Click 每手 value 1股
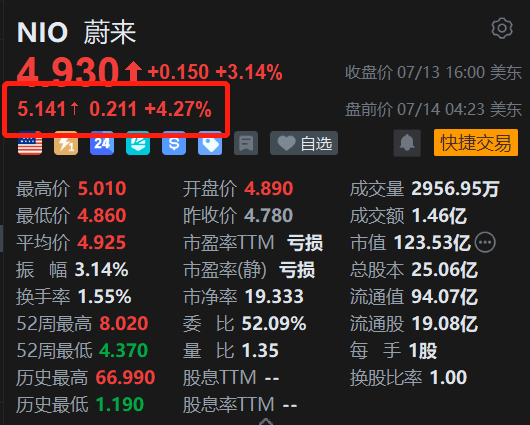 [x=423, y=350]
